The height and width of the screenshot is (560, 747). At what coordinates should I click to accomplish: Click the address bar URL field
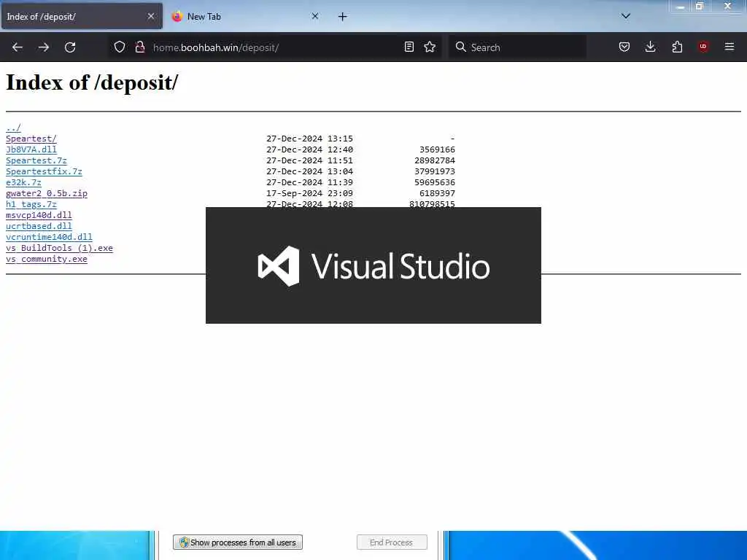[276, 47]
